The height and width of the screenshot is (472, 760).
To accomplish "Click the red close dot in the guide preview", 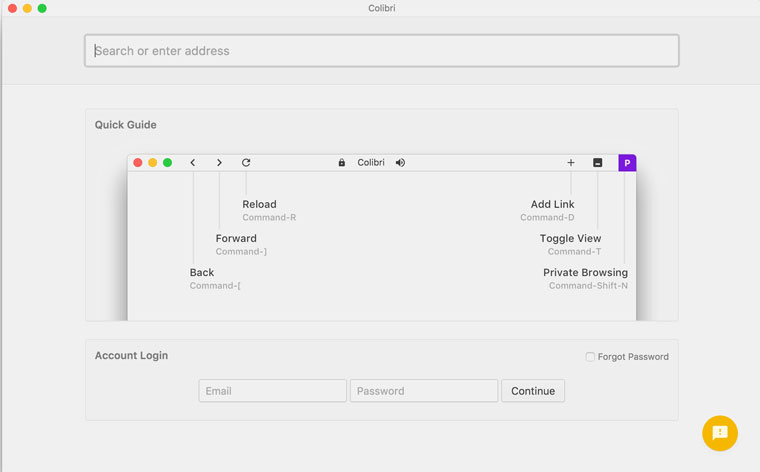I will 138,162.
